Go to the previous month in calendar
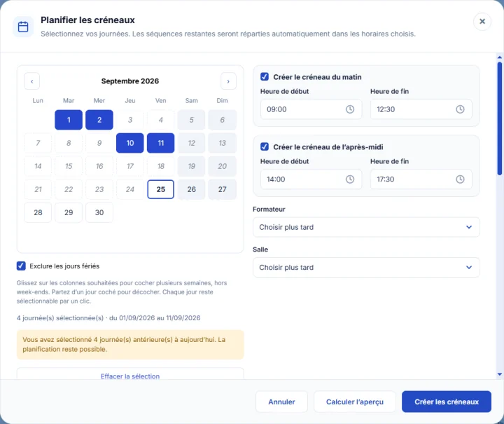This screenshot has height=424, width=504. coord(31,81)
